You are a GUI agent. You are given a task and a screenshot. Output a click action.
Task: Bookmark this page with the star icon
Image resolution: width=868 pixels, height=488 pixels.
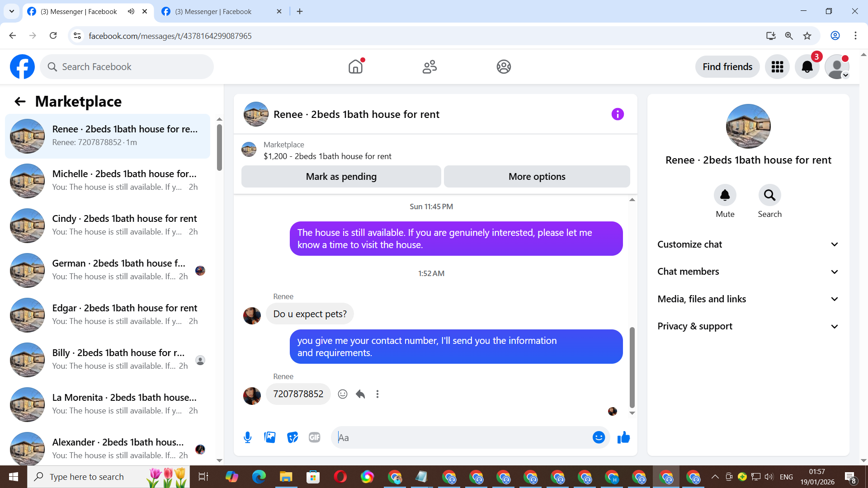pyautogui.click(x=807, y=36)
